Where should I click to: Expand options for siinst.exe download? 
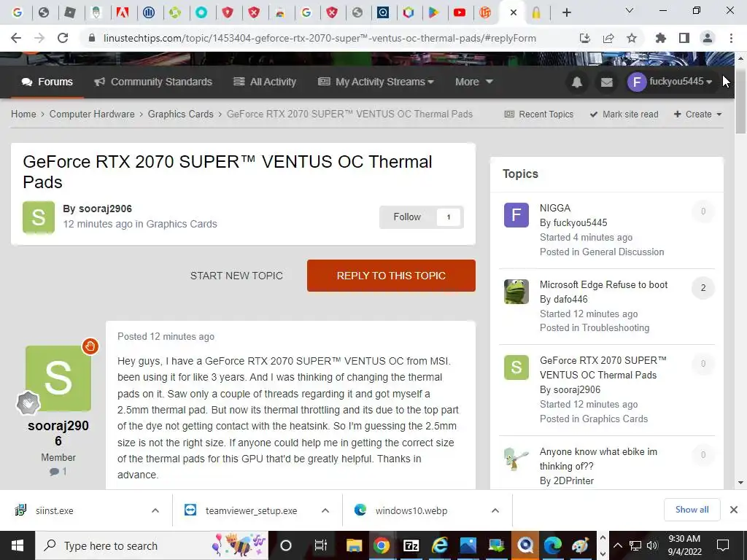(x=155, y=510)
